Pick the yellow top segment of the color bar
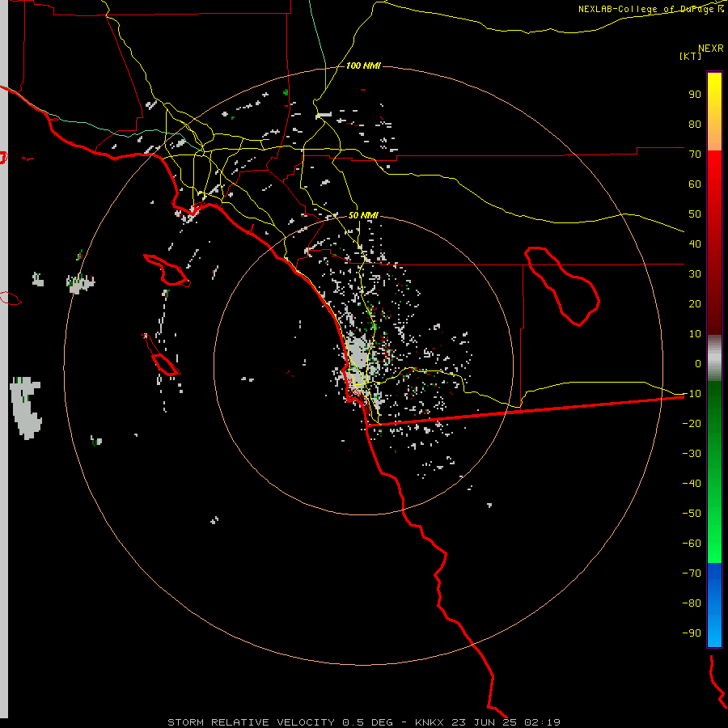 tap(714, 88)
